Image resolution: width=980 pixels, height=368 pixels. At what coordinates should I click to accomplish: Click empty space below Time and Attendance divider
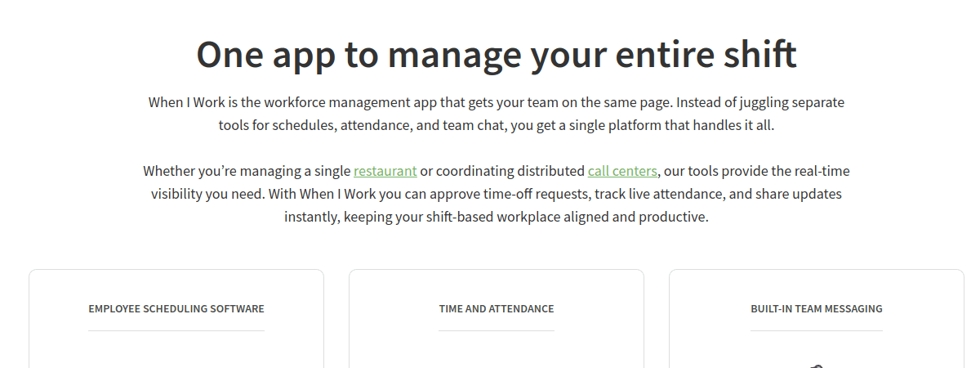(497, 350)
